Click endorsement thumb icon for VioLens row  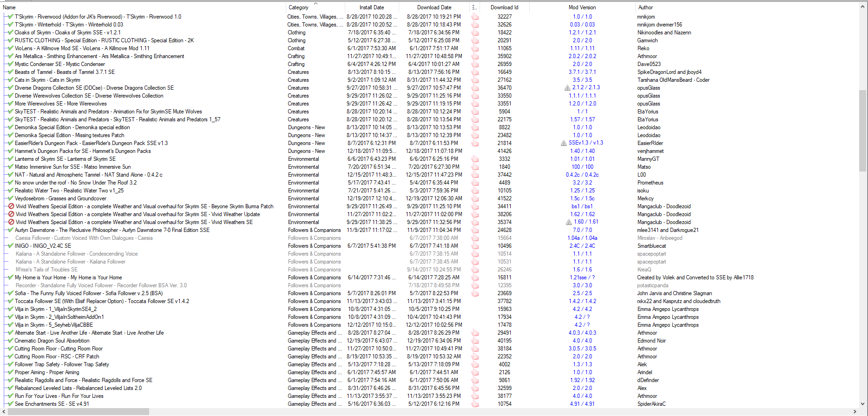(475, 48)
